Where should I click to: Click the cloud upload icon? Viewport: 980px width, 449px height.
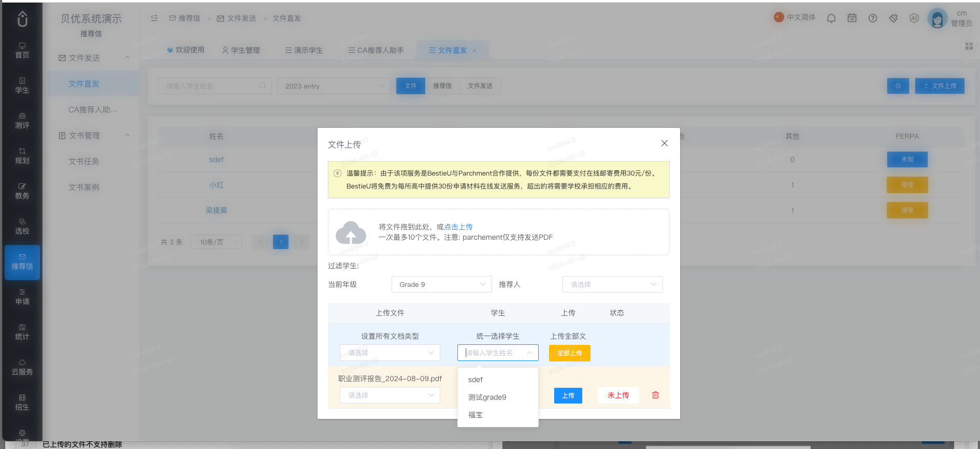point(351,233)
